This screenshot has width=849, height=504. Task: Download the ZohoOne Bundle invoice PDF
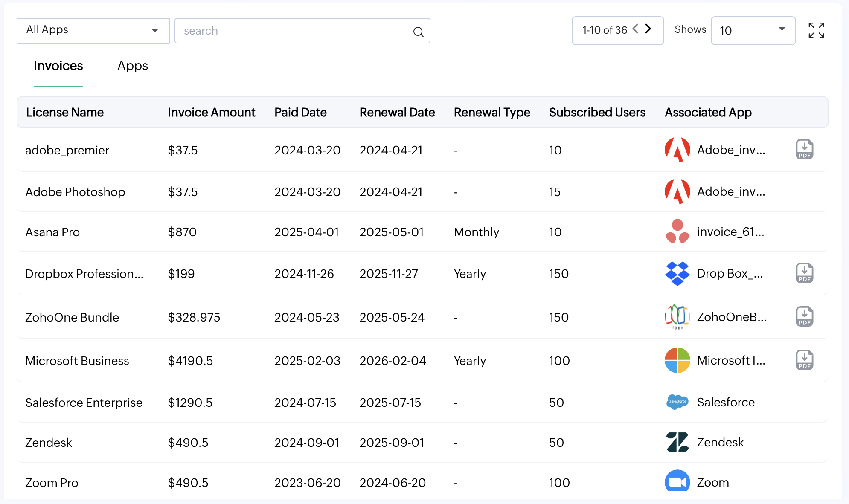pos(804,316)
